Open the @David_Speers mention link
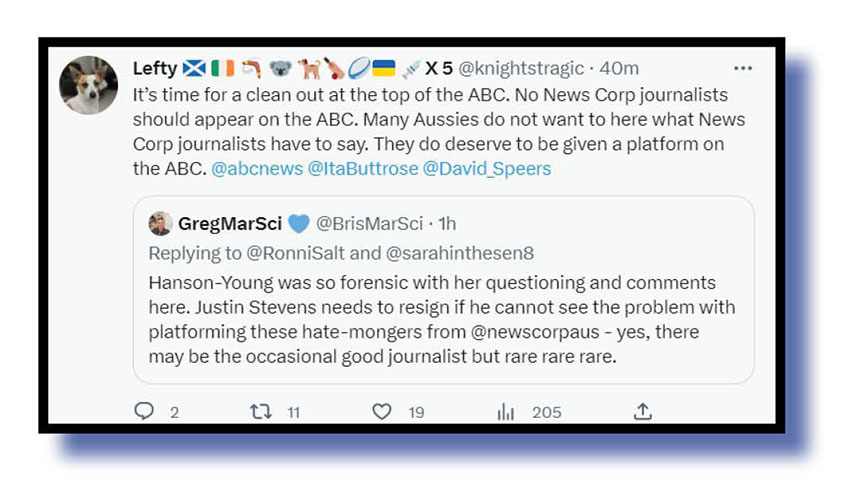Viewport: 850px width, 480px height. coord(487,168)
